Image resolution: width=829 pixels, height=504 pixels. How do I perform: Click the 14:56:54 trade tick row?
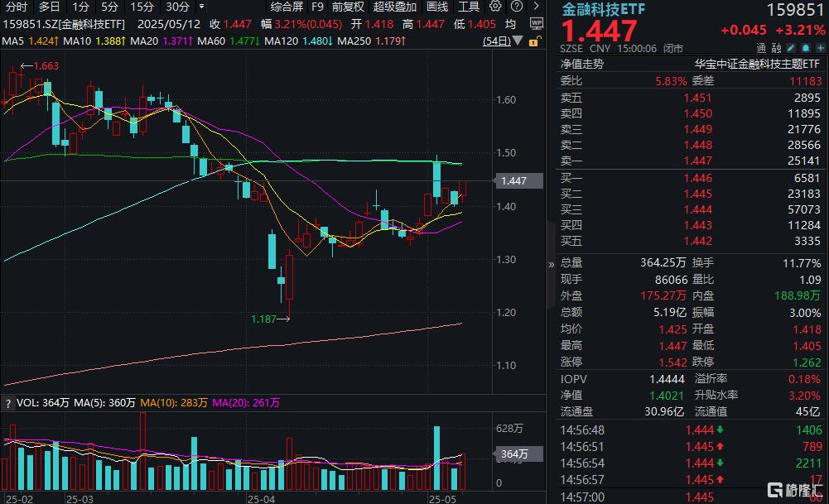coord(691,463)
